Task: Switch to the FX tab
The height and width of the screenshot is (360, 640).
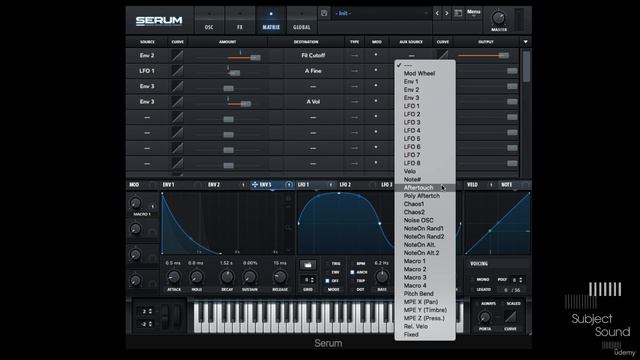Action: click(240, 20)
